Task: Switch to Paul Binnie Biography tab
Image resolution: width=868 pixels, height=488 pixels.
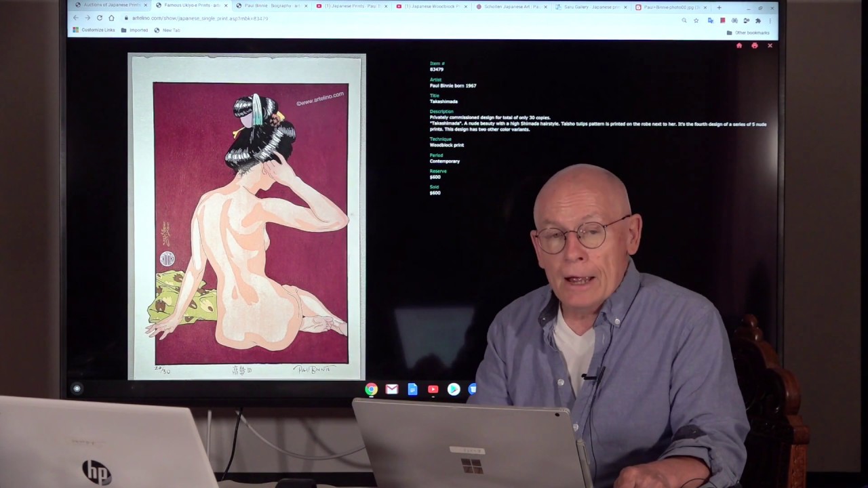Action: (x=271, y=5)
